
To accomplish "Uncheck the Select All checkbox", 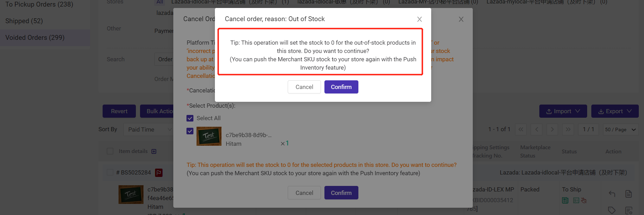I will coord(190,118).
